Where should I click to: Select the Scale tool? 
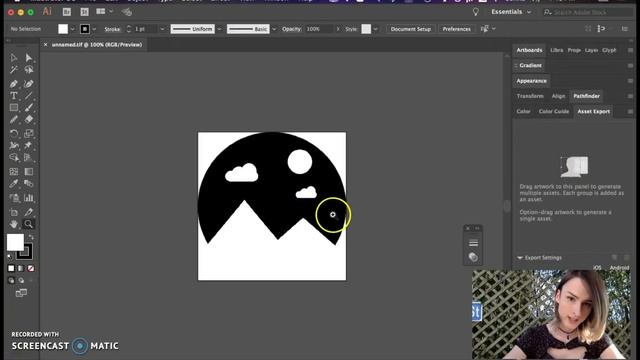(29, 133)
